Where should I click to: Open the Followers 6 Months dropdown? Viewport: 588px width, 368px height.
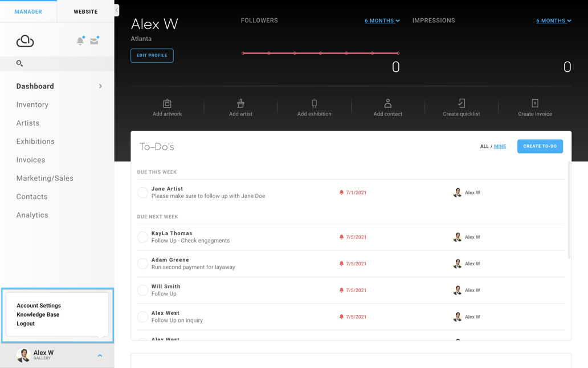(382, 21)
